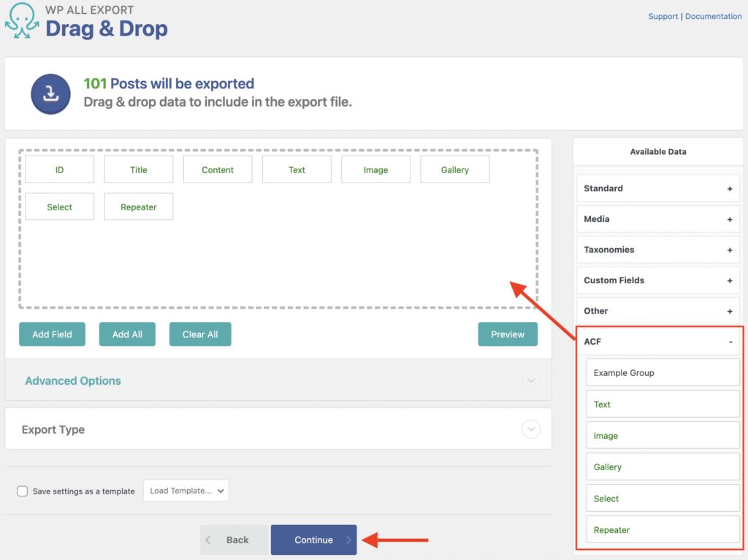The width and height of the screenshot is (748, 560).
Task: Select the Example Group under ACF
Action: (662, 372)
